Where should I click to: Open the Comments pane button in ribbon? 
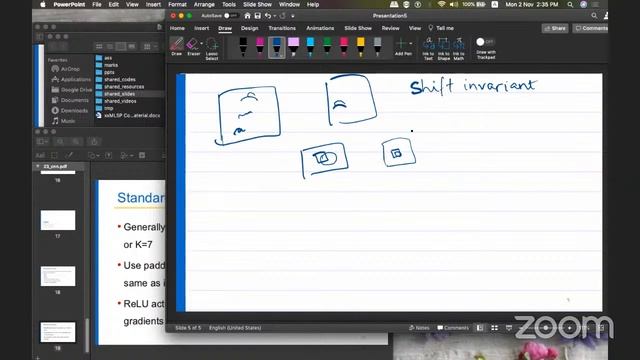590,28
